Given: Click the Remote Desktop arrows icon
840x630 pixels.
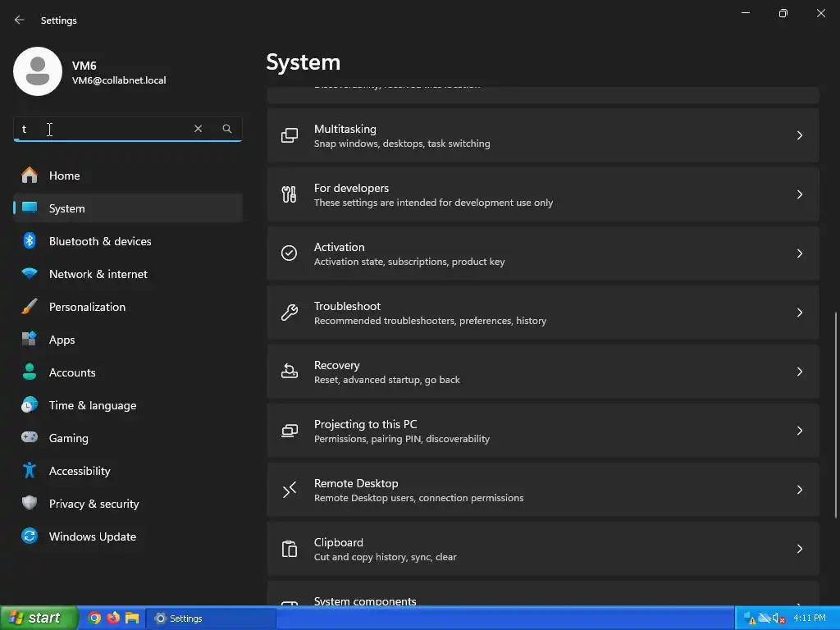Looking at the screenshot, I should coord(290,490).
